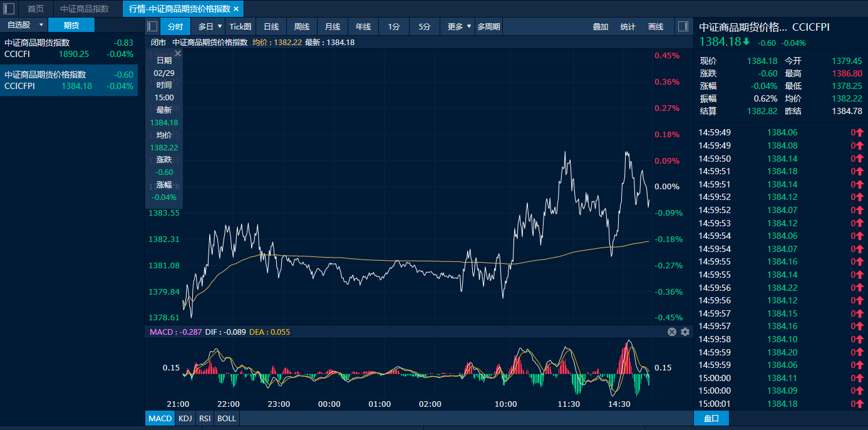Switch to the 首页 home tab
The height and width of the screenshot is (430, 868).
click(36, 9)
